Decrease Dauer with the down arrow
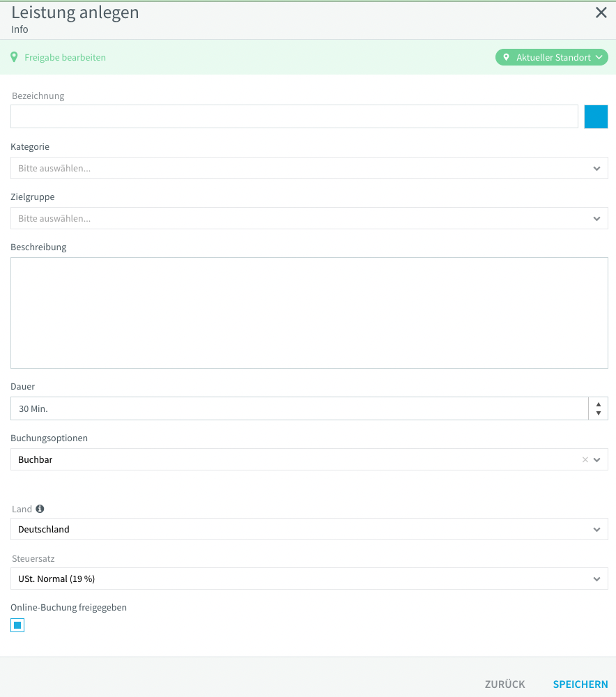The image size is (616, 697). coord(599,413)
